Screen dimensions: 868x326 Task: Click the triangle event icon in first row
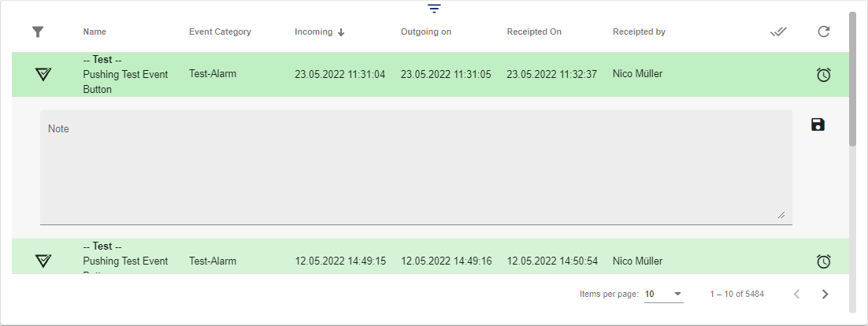tap(43, 74)
